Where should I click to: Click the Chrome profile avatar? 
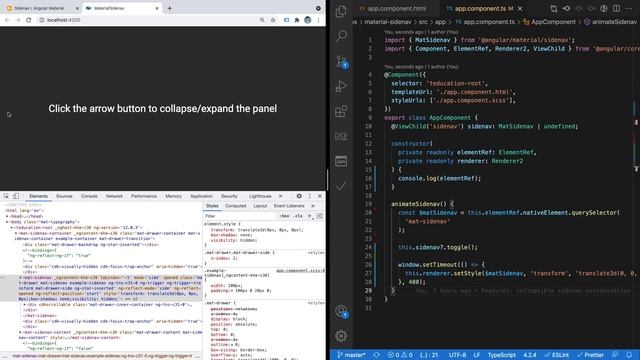[x=308, y=20]
